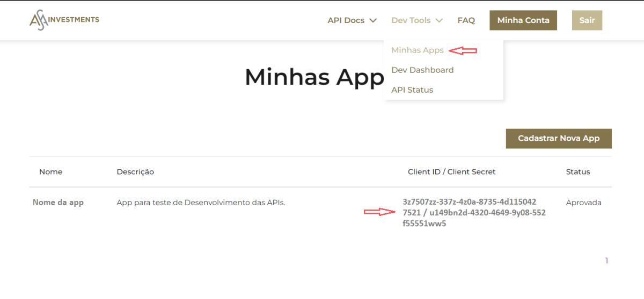Click the Aprovada status cell
Image resolution: width=644 pixels, height=299 pixels.
584,203
